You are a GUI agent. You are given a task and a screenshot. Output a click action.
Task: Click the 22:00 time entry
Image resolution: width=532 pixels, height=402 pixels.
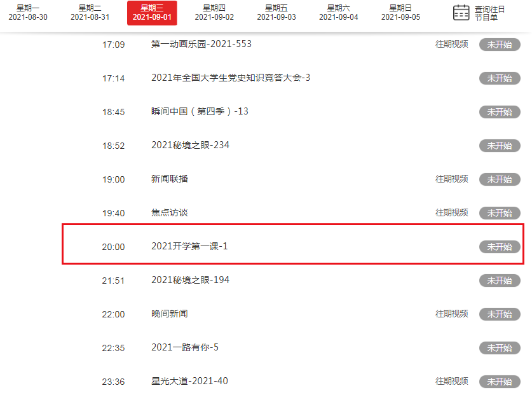(113, 314)
